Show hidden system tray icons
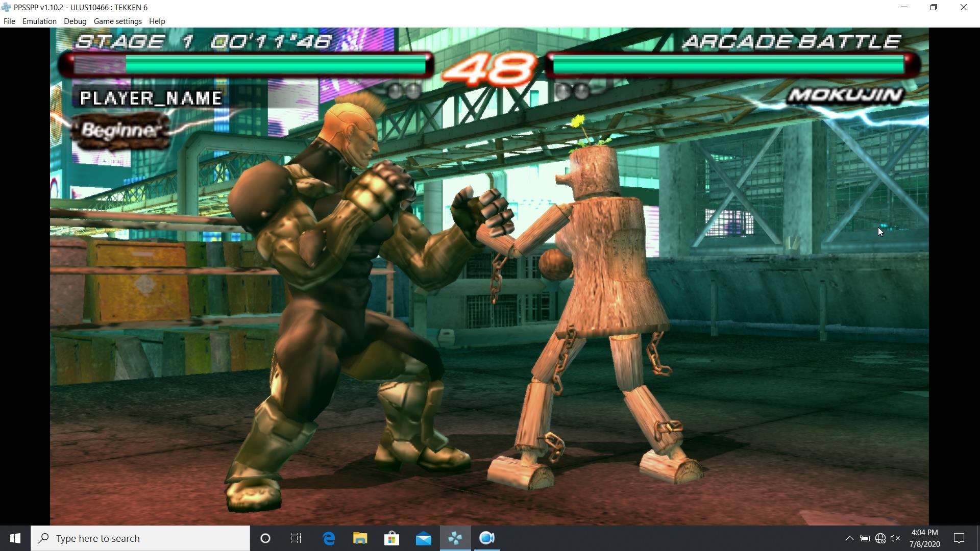Viewport: 980px width, 551px height. [x=849, y=538]
